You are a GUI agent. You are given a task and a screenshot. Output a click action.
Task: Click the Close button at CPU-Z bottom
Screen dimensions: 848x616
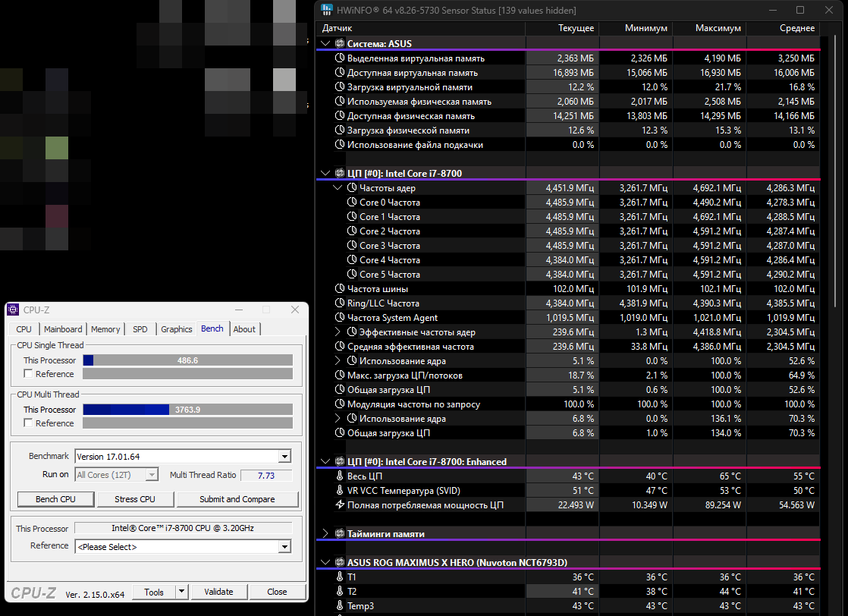point(277,592)
